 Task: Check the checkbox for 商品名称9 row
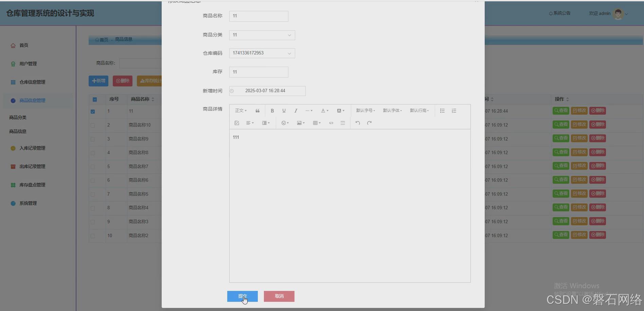pyautogui.click(x=93, y=139)
